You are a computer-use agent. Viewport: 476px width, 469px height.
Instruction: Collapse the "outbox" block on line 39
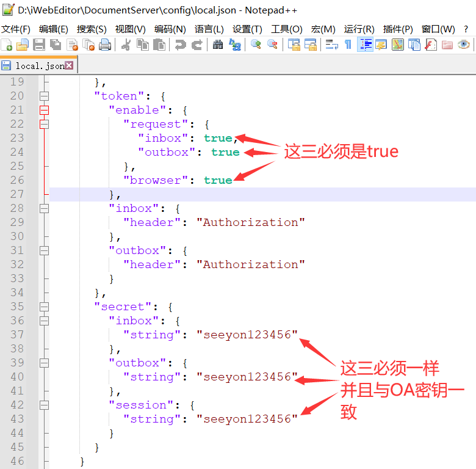(x=45, y=363)
